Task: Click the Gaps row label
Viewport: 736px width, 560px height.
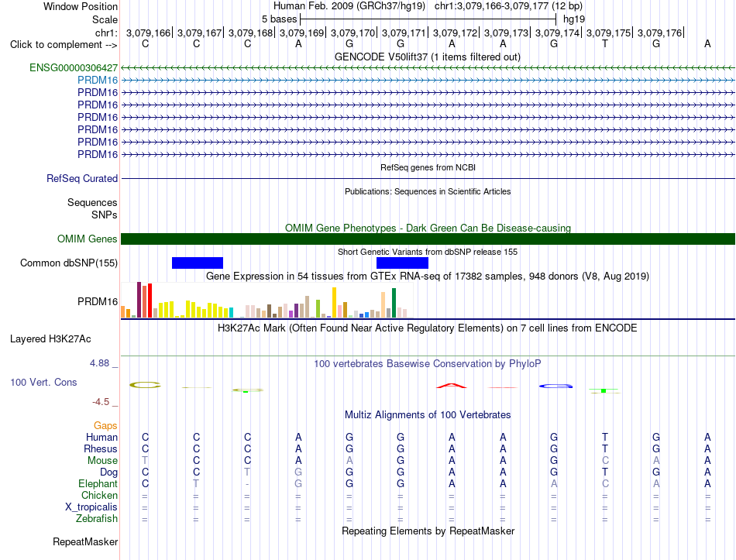Action: click(x=105, y=426)
